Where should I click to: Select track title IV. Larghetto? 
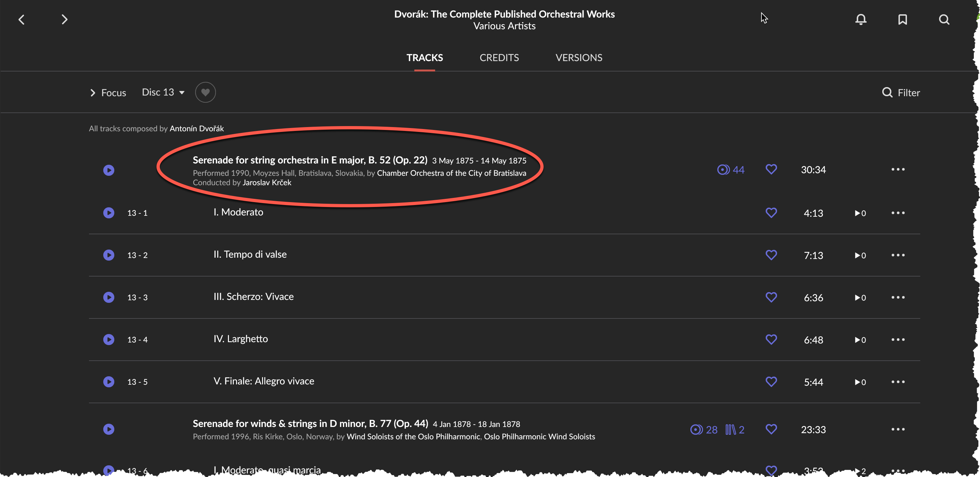[240, 339]
